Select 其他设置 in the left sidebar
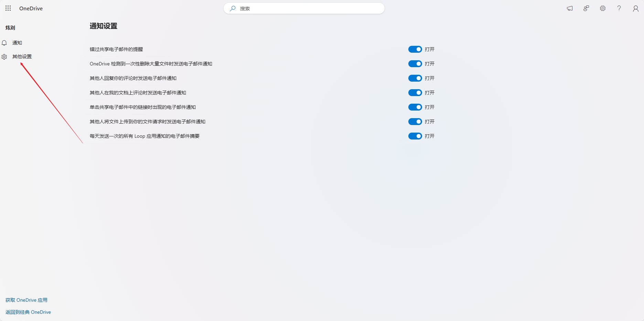644x321 pixels. (x=22, y=56)
